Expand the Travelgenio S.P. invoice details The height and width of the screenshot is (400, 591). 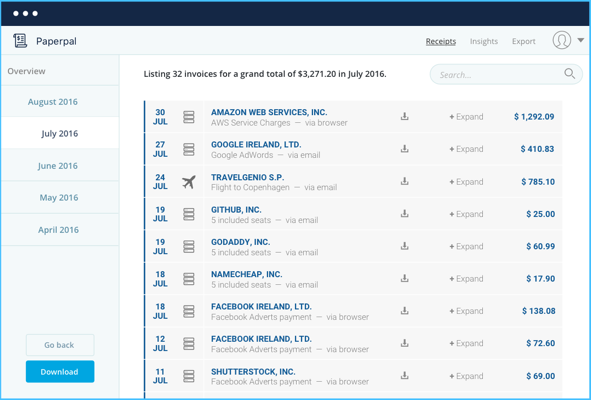[466, 182]
